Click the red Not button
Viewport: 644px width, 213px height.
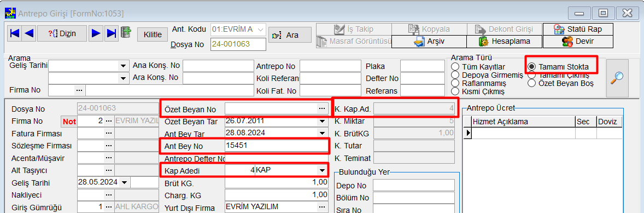(69, 122)
